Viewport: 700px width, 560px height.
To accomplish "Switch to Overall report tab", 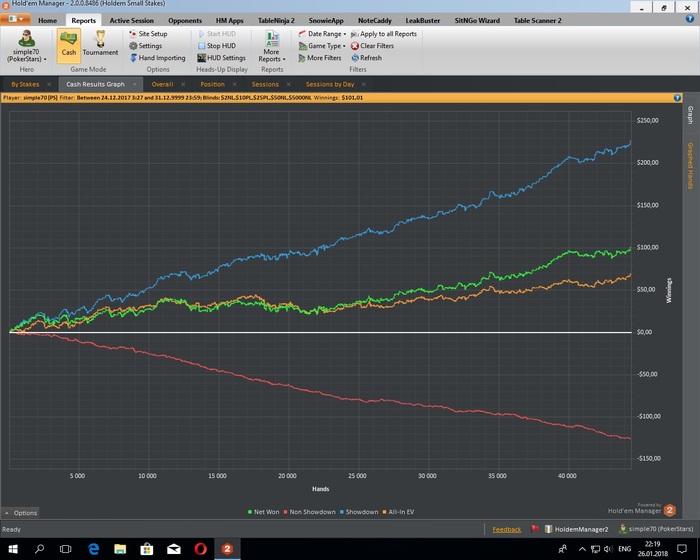I will (162, 84).
